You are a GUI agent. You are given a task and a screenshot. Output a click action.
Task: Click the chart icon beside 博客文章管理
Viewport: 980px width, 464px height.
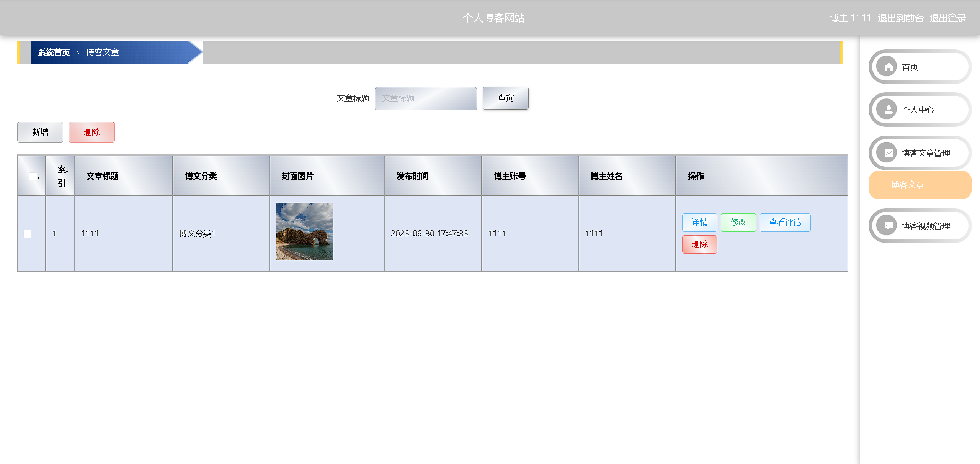[888, 153]
